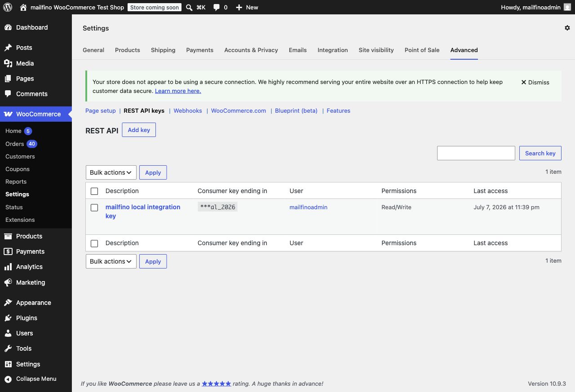The height and width of the screenshot is (392, 575).
Task: Click the Dashboard gauge icon
Action: 8,27
